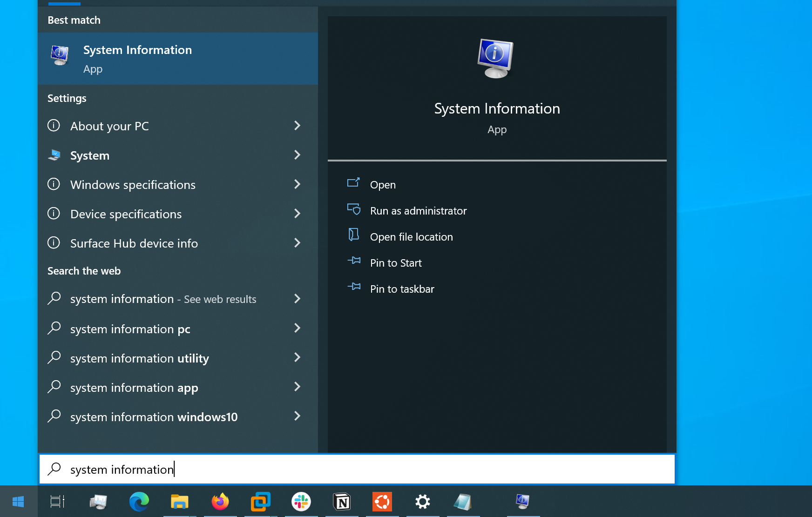
Task: Expand the 'system information app' suggestion arrow
Action: pos(297,387)
